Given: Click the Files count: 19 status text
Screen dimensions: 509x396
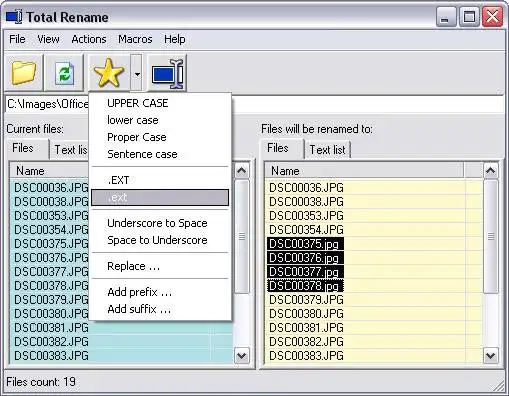Looking at the screenshot, I should (41, 382).
